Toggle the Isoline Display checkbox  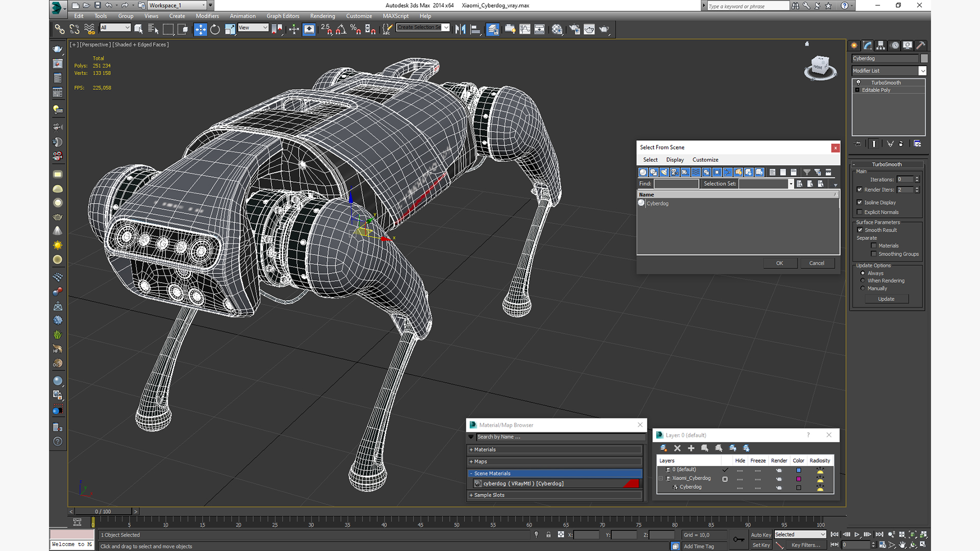point(860,202)
